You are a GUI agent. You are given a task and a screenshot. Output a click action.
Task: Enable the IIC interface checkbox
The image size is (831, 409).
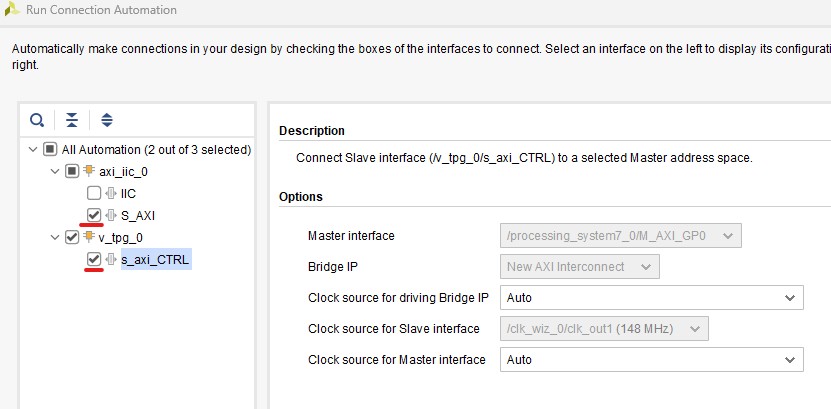click(x=93, y=193)
